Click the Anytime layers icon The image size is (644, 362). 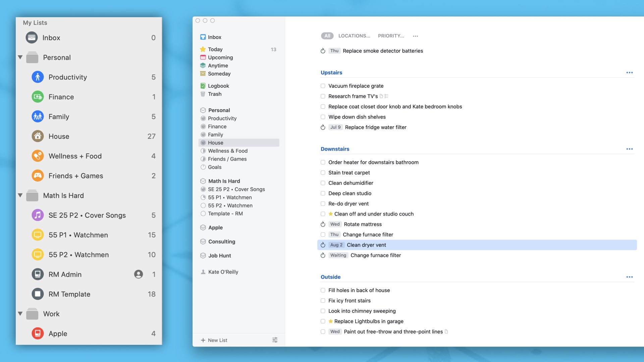(x=203, y=65)
